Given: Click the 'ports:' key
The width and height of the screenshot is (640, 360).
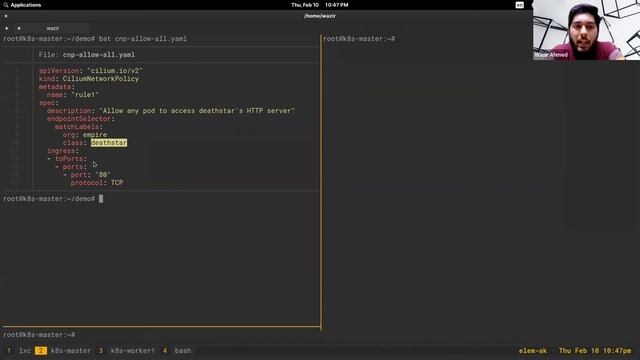Looking at the screenshot, I should click(75, 167).
